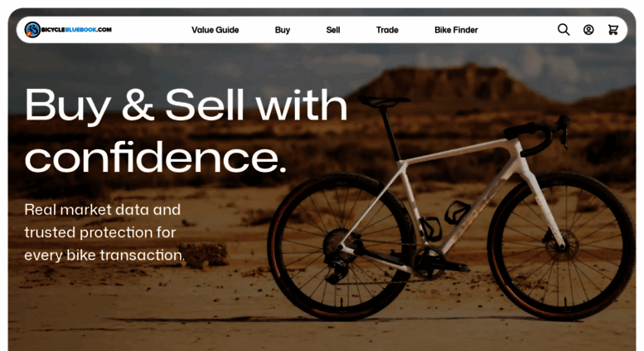This screenshot has height=351, width=644.
Task: View the shopping cart icon
Action: click(613, 30)
